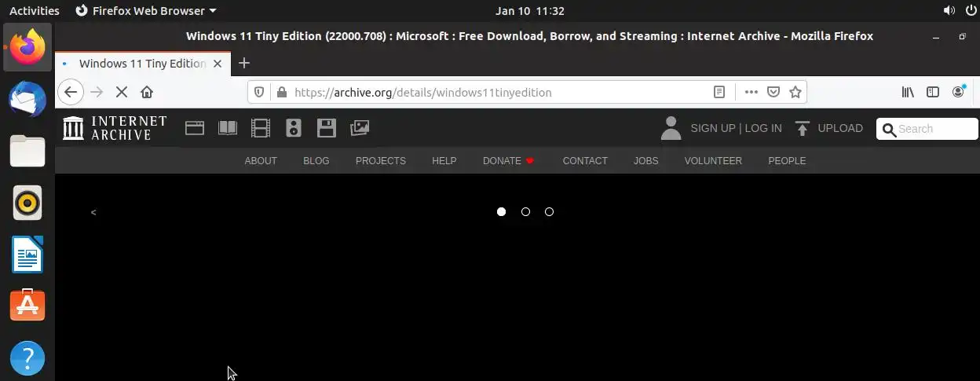Open page actions three-dot menu
This screenshot has height=381, width=980.
click(751, 92)
